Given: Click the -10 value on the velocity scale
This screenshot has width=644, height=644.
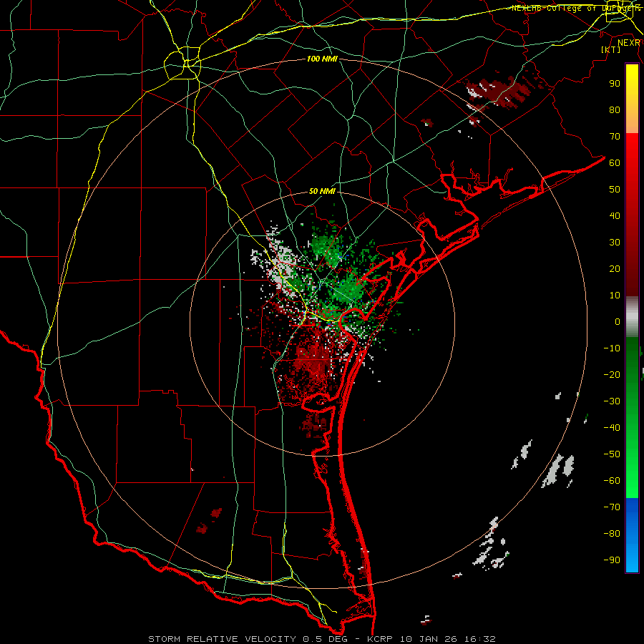Looking at the screenshot, I should (612, 348).
